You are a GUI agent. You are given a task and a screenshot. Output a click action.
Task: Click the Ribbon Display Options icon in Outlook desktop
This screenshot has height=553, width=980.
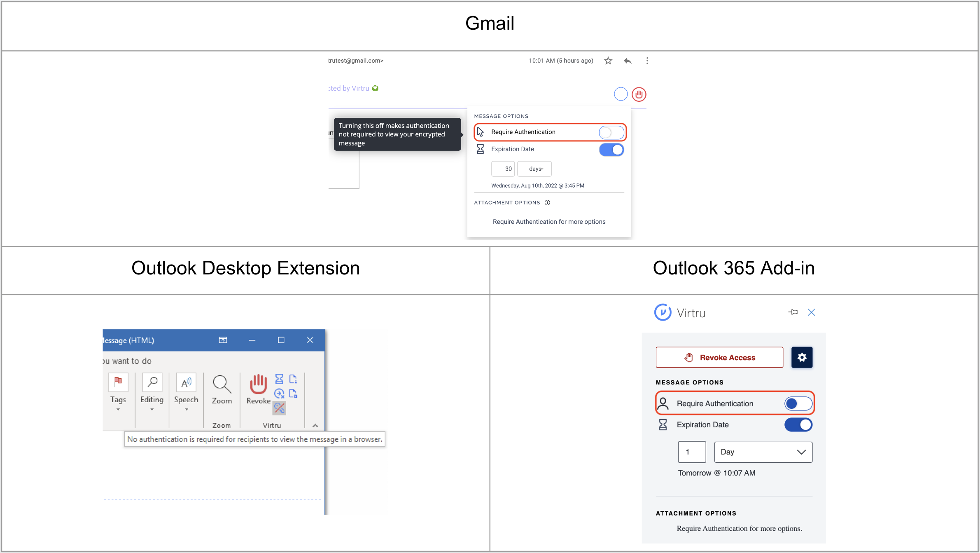223,340
